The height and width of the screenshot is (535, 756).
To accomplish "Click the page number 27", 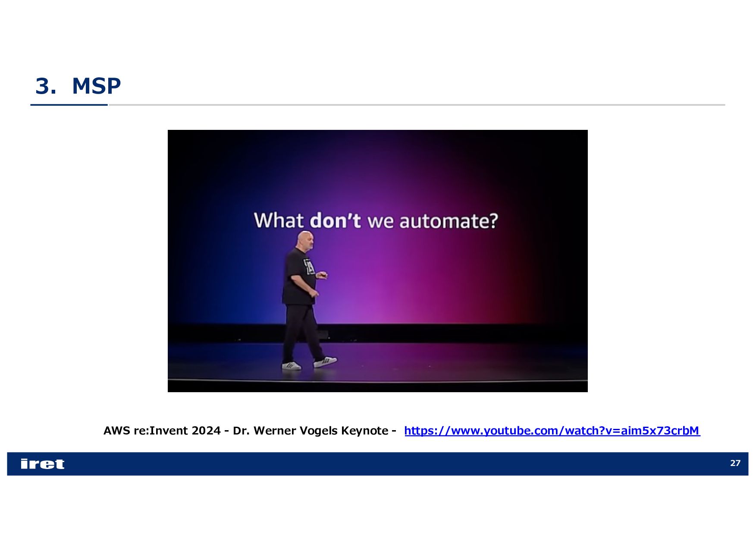I will [735, 463].
